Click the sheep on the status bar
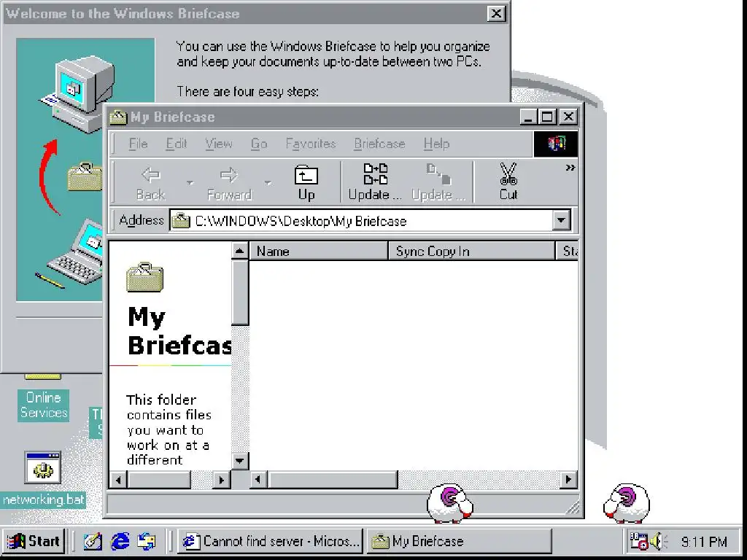 [449, 503]
